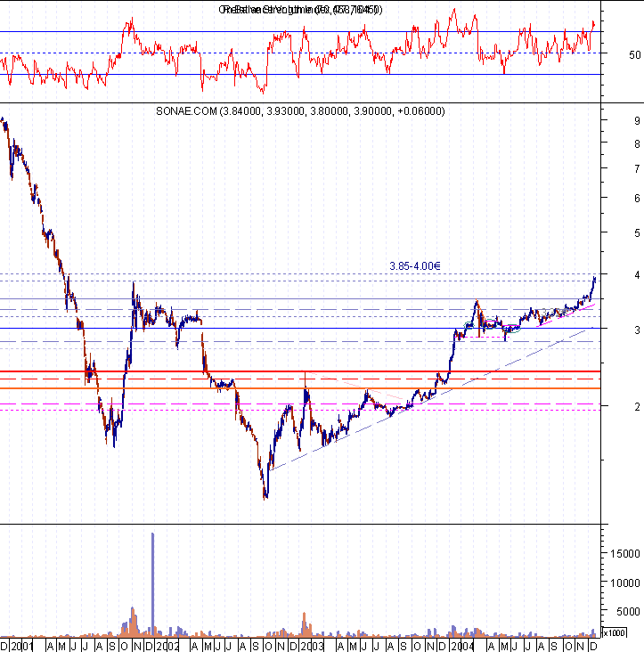
Task: Select the 4 value on price axis
Action: pyautogui.click(x=612, y=275)
